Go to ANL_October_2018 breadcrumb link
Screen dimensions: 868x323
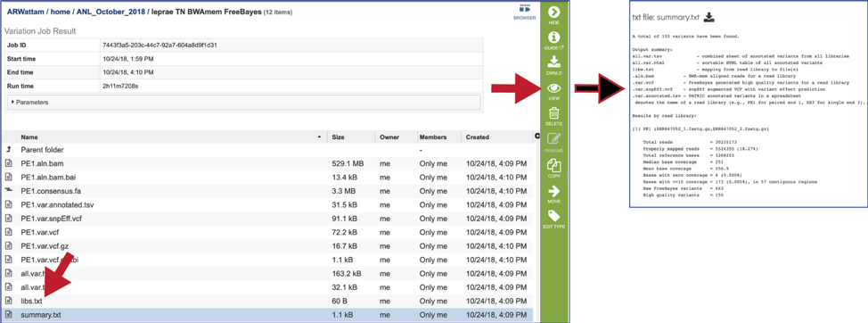(111, 12)
